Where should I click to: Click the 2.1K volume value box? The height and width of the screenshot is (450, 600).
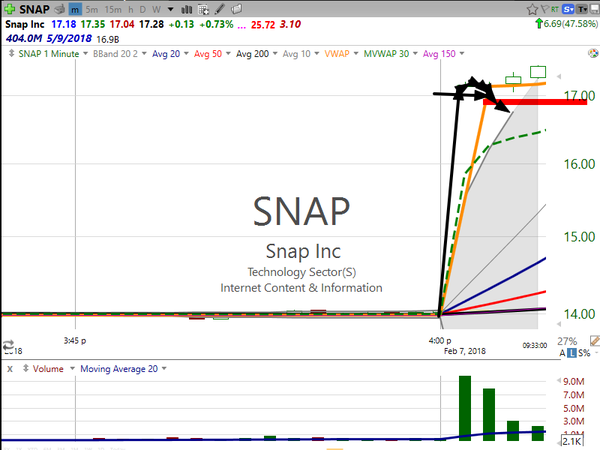(572, 441)
